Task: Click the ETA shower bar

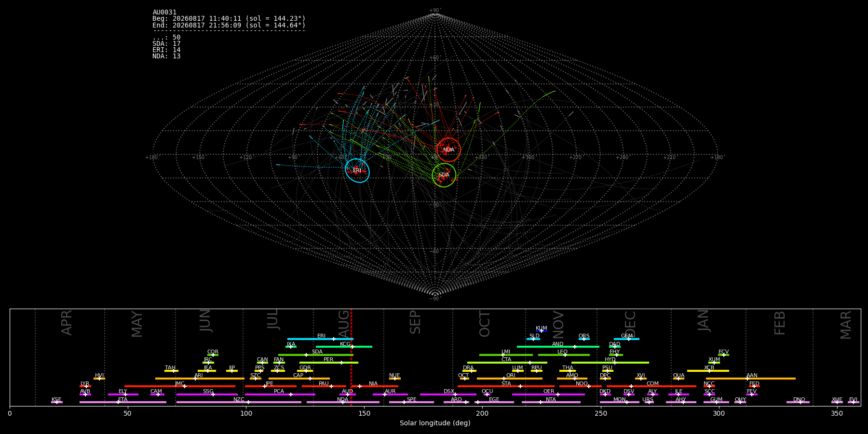Action: point(123,402)
